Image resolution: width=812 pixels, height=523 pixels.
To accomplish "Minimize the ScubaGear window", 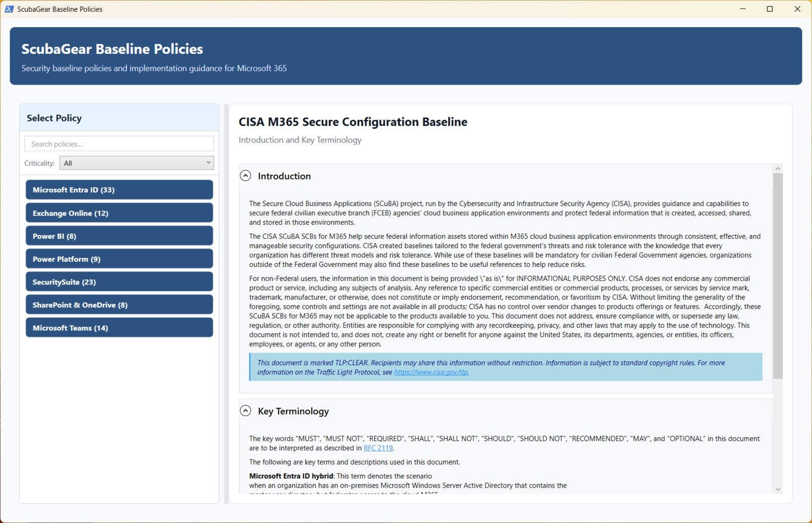I will pyautogui.click(x=743, y=9).
